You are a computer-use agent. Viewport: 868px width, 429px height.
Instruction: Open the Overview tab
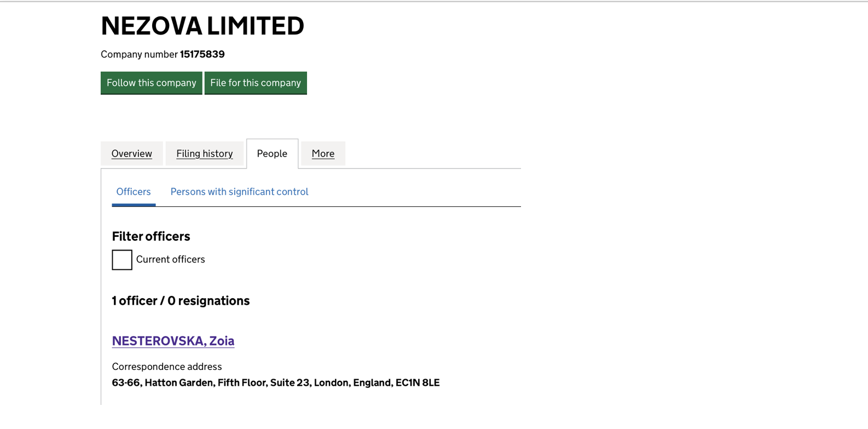(x=132, y=154)
